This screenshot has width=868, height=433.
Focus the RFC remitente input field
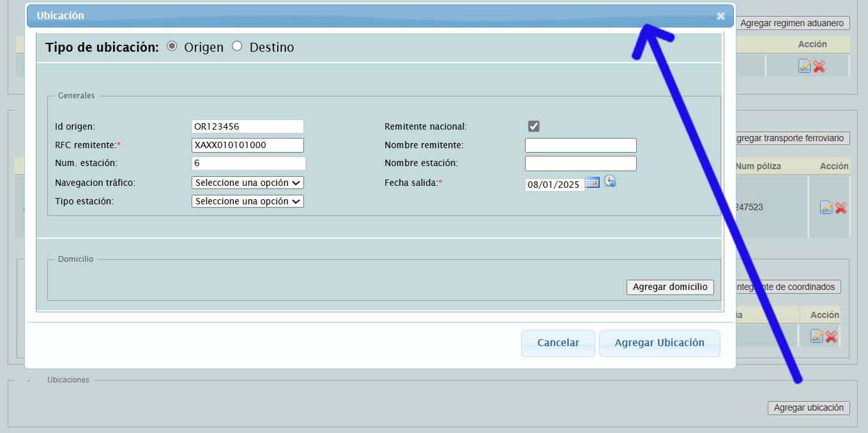[248, 145]
